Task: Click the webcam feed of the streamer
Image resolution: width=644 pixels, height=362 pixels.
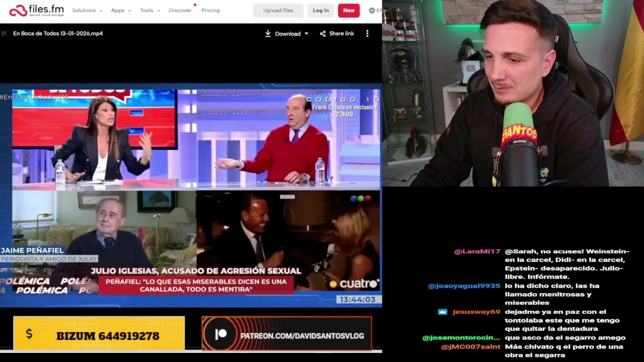Action: [x=513, y=93]
